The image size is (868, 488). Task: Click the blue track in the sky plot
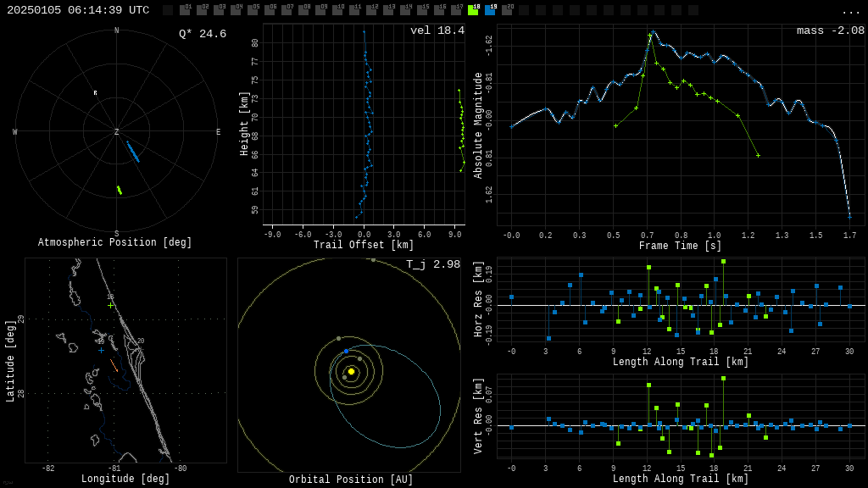click(x=133, y=152)
